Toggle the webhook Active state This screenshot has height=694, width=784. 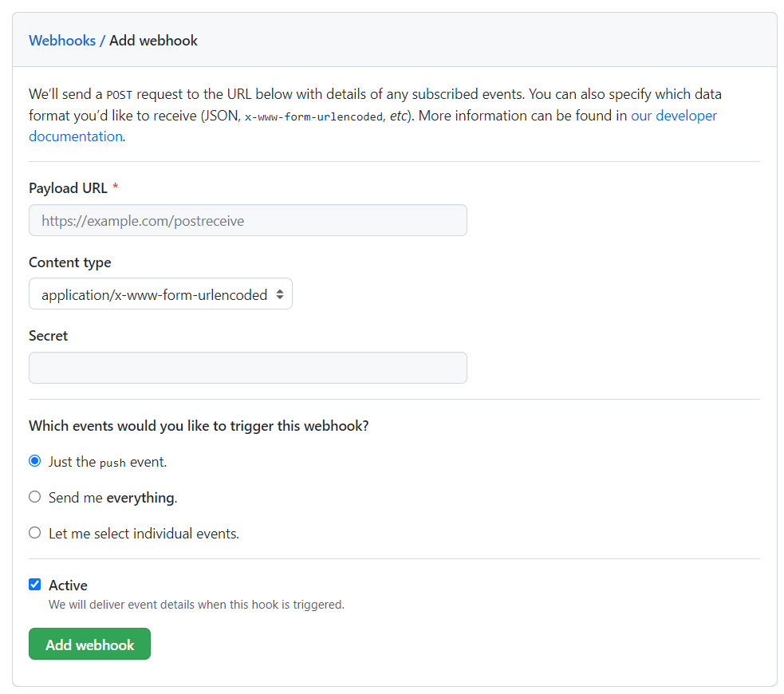[34, 584]
